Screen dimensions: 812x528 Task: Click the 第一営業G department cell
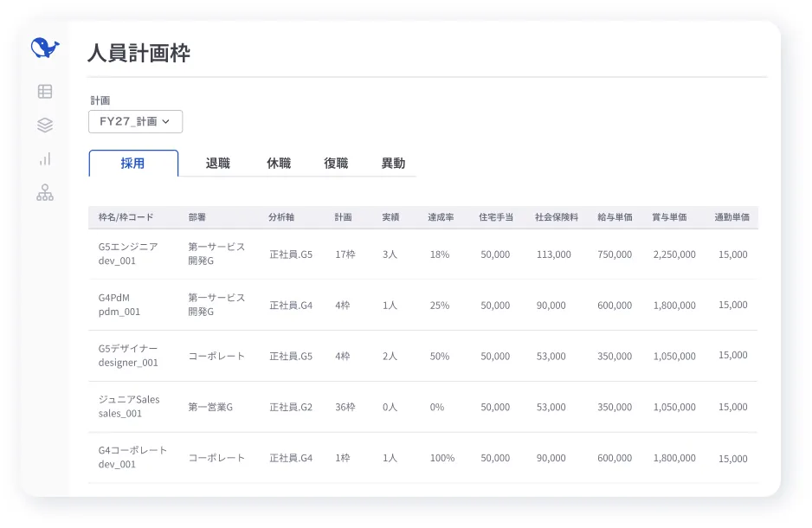(210, 407)
